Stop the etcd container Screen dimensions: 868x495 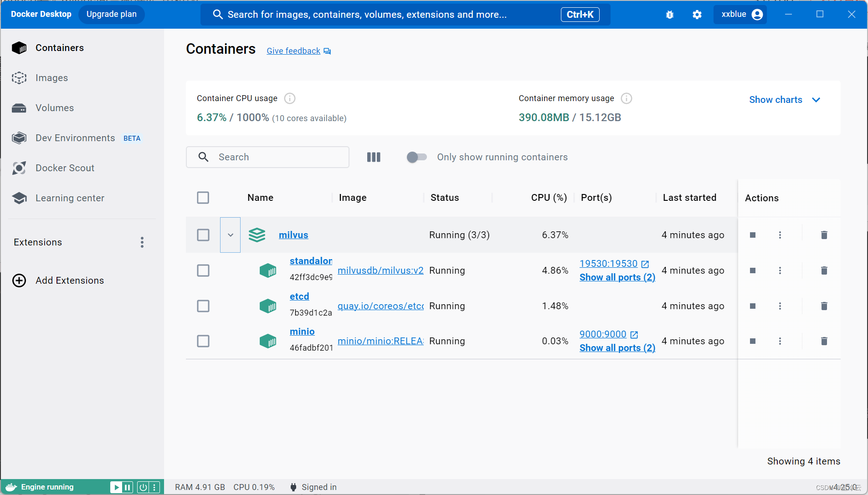753,306
